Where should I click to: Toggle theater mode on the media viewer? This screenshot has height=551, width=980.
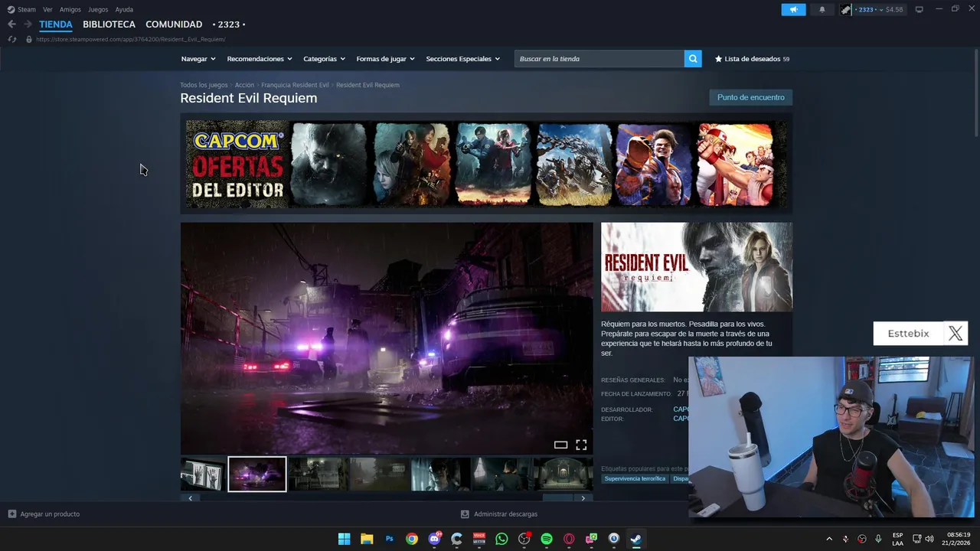point(560,445)
